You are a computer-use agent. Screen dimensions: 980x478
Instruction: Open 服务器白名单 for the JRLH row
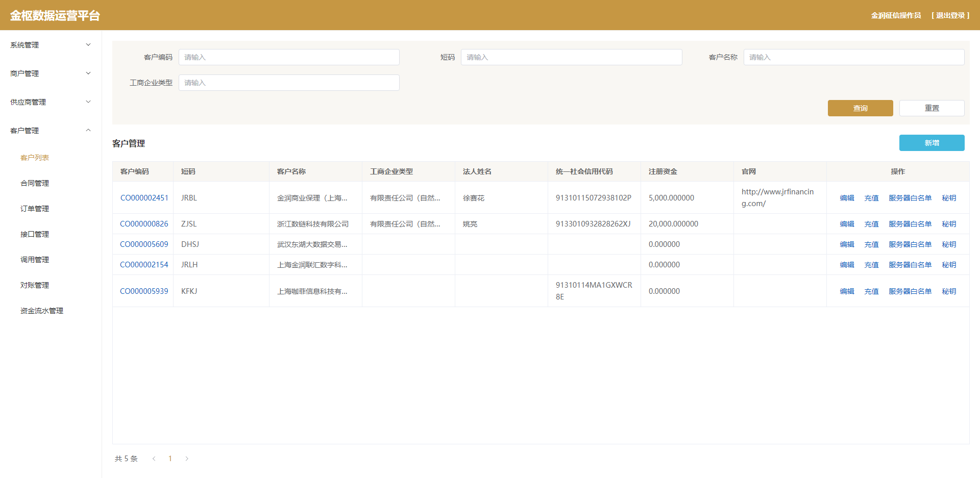pos(910,265)
